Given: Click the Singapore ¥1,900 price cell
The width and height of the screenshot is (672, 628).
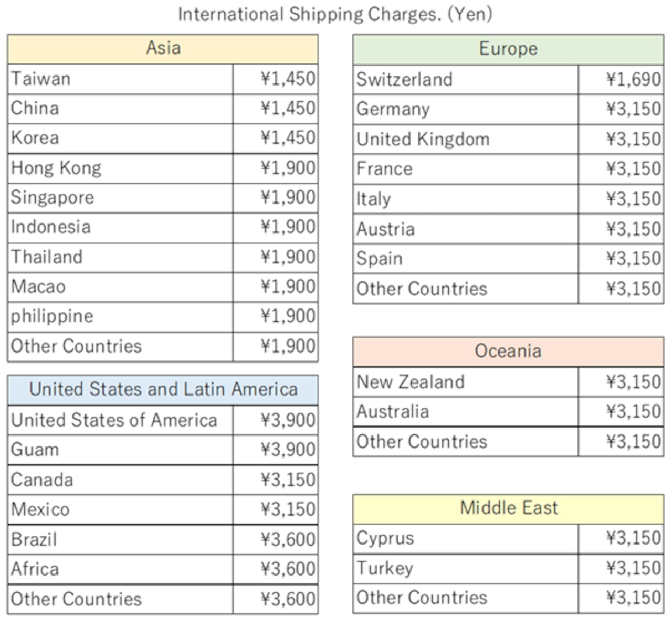Looking at the screenshot, I should (x=275, y=198).
